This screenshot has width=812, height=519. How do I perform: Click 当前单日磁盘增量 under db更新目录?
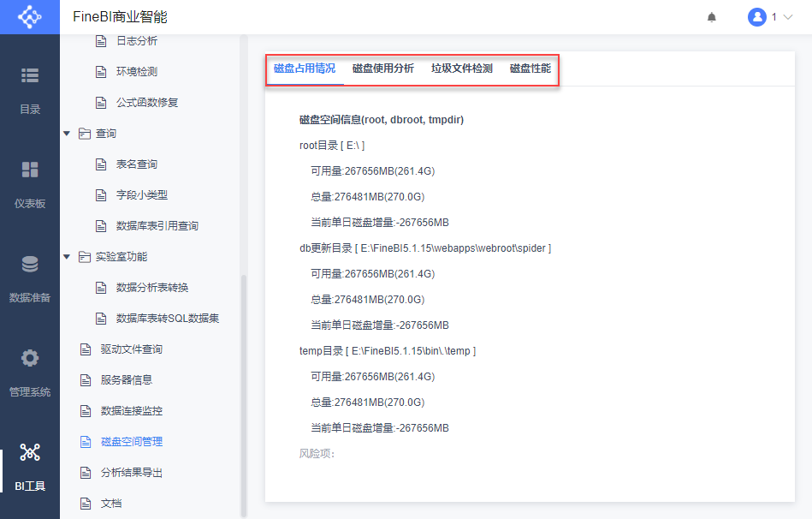[380, 325]
